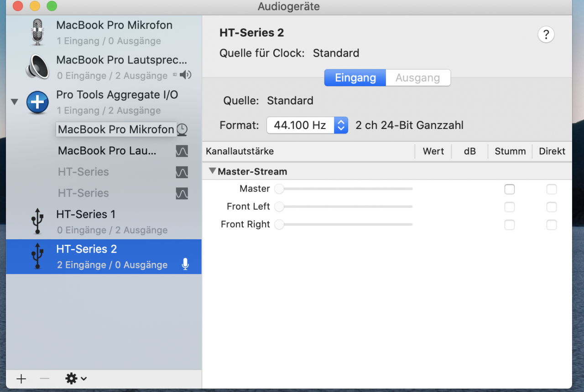The height and width of the screenshot is (392, 584).
Task: Click the 2 ch 24-Bit Ganzzahl text
Action: 410,125
